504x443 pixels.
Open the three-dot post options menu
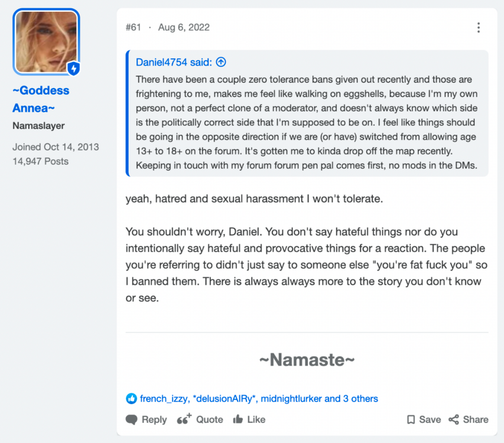click(478, 28)
